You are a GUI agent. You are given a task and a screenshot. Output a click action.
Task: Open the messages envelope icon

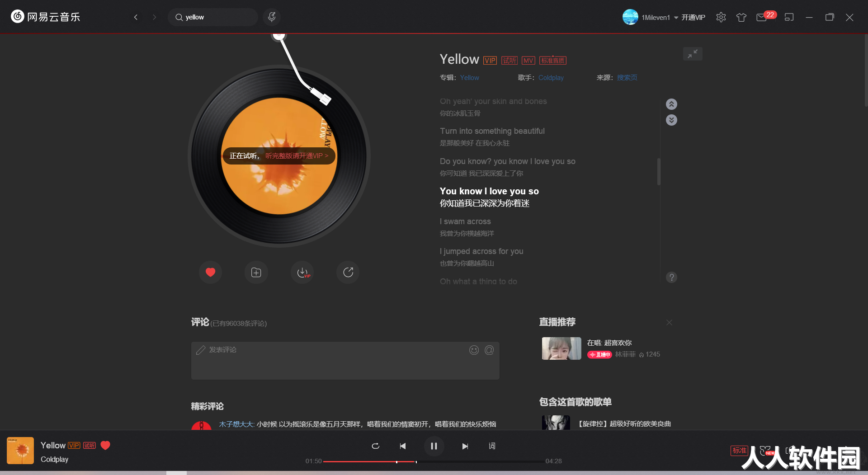coord(762,18)
